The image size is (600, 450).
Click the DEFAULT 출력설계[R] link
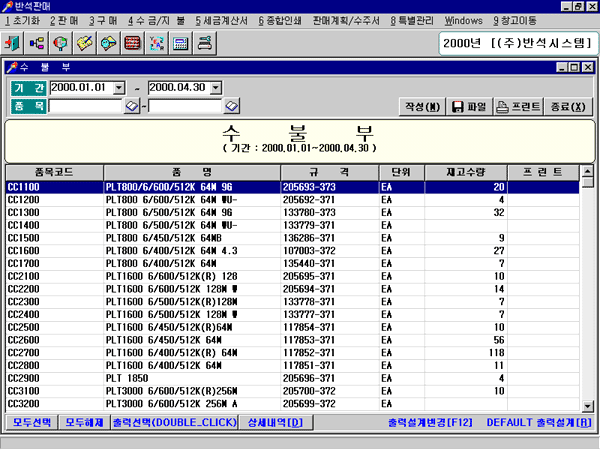tap(539, 422)
